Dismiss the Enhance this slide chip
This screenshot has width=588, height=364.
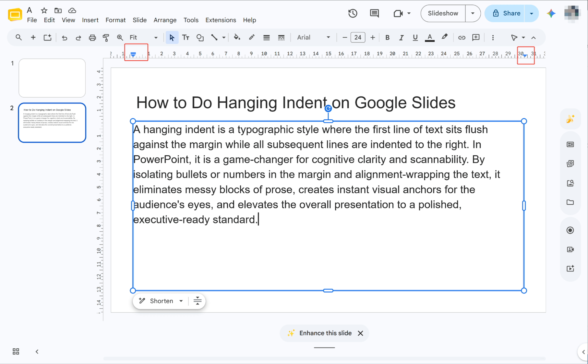click(x=360, y=333)
